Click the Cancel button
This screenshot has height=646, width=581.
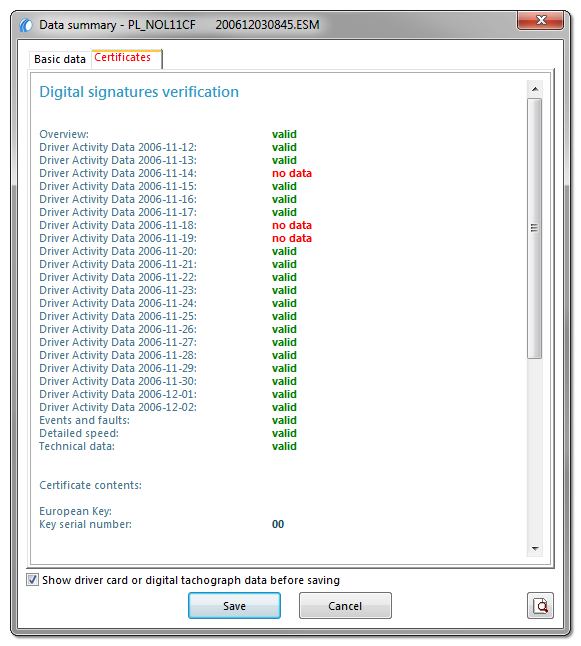coord(345,606)
